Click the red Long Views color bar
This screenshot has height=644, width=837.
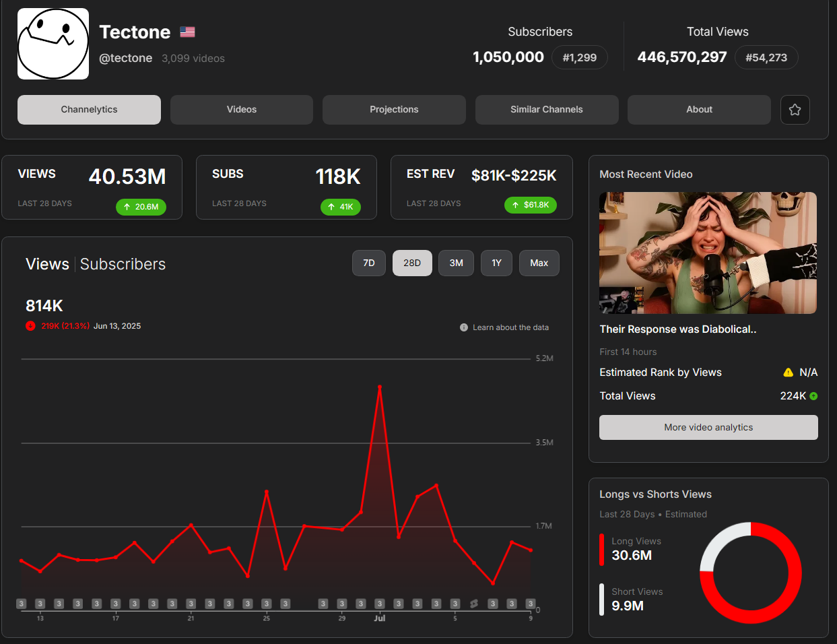(602, 550)
